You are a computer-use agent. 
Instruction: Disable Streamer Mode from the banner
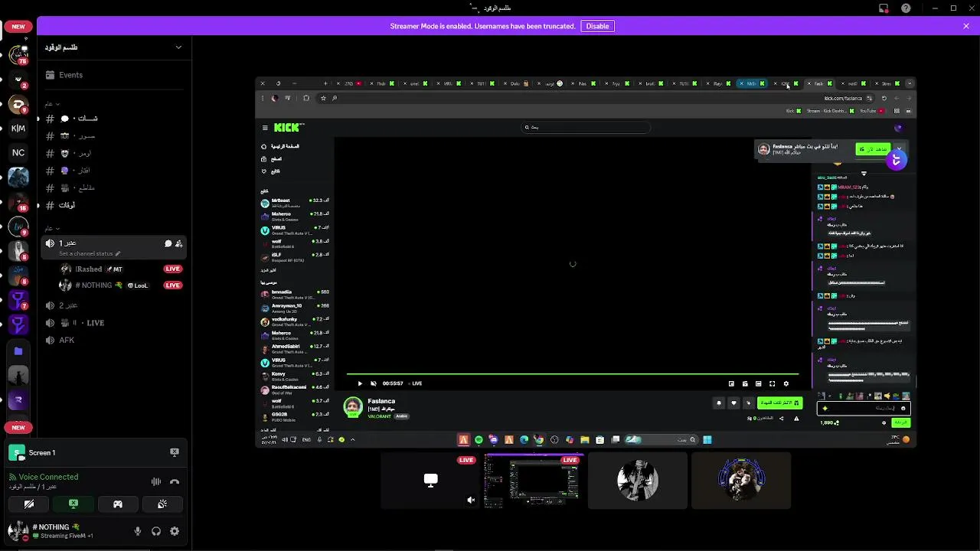point(597,26)
